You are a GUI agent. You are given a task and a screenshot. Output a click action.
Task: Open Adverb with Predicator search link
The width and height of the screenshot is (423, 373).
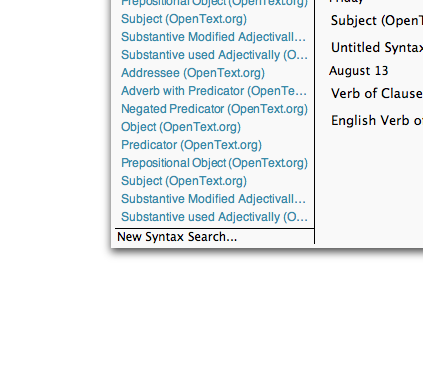pyautogui.click(x=214, y=91)
